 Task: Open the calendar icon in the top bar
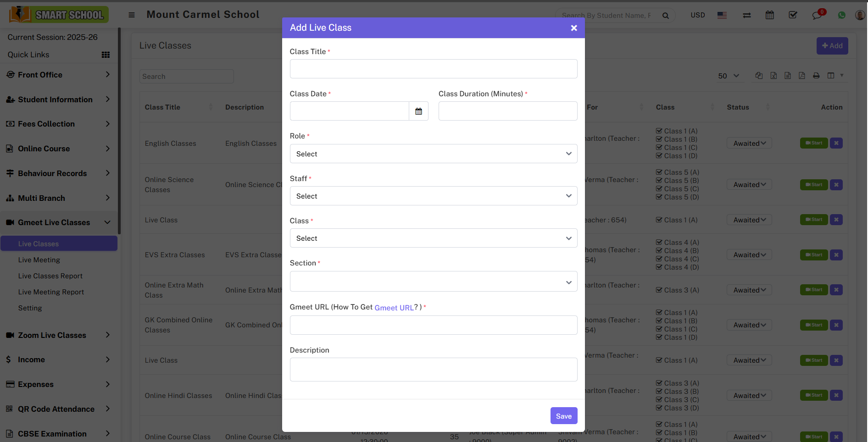[770, 15]
